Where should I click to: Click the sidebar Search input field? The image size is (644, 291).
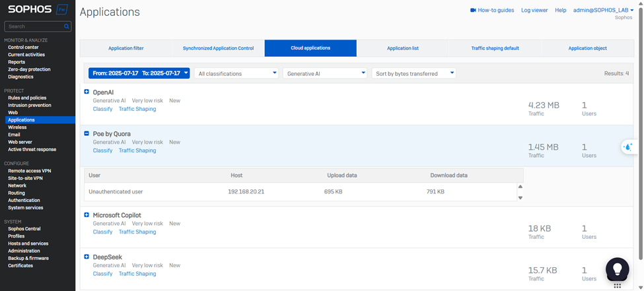(38, 26)
